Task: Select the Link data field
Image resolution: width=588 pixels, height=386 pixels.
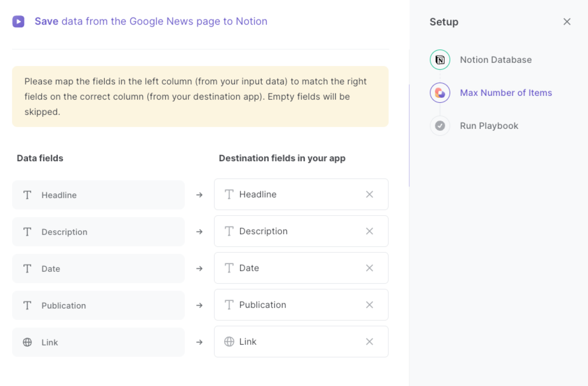Action: [98, 342]
